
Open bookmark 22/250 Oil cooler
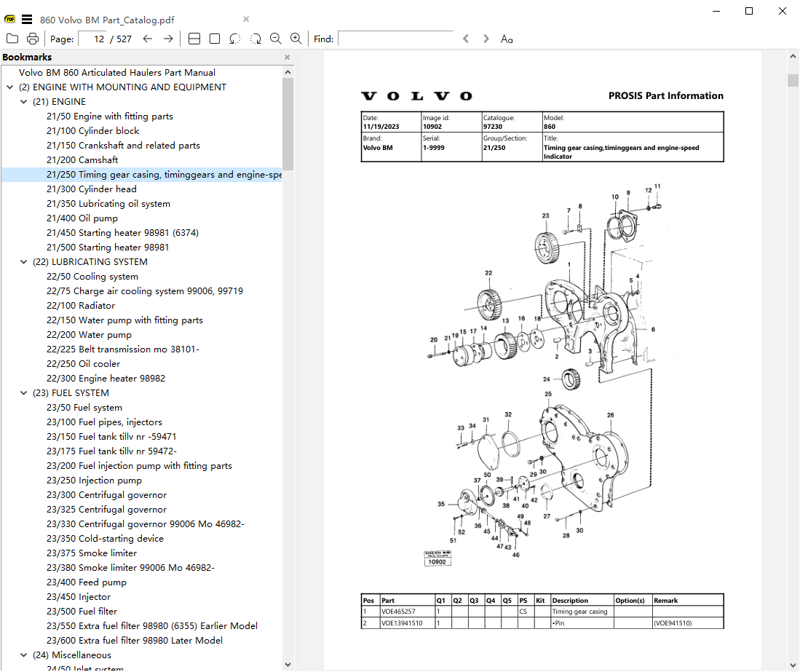(x=83, y=364)
